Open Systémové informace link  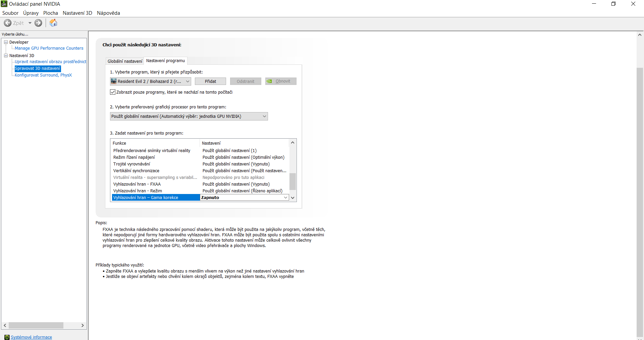(31, 337)
